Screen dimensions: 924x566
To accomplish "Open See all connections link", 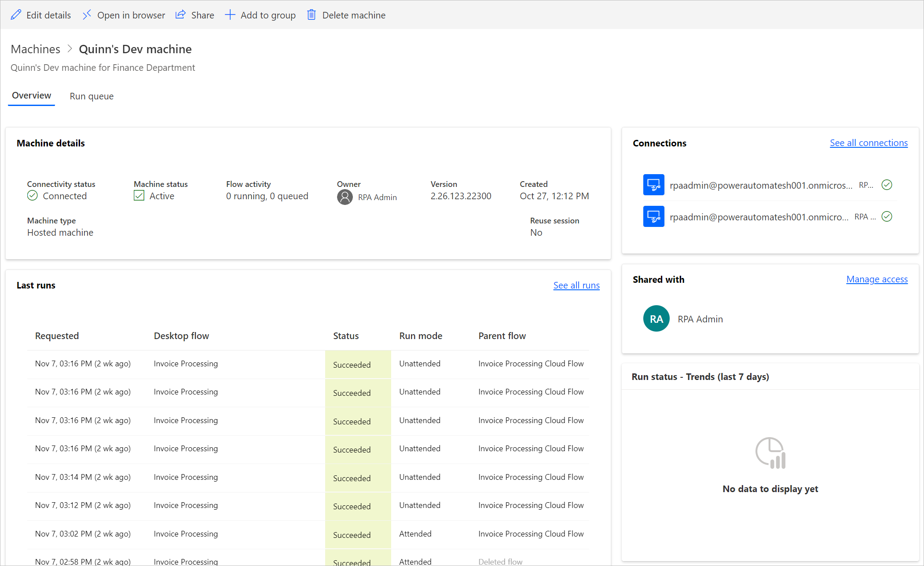I will (x=869, y=142).
